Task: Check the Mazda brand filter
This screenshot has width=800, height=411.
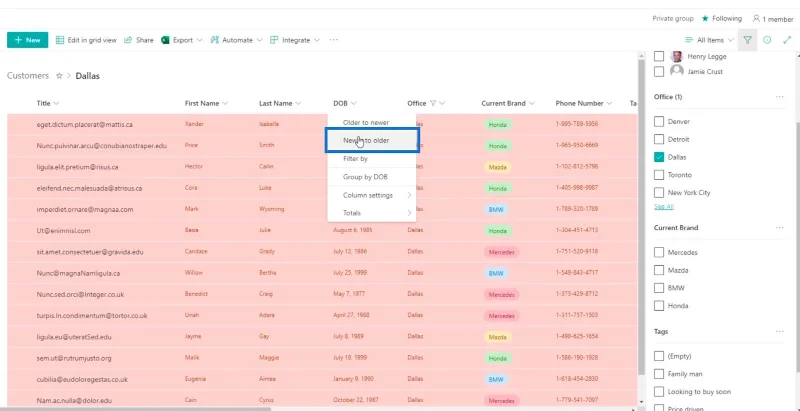Action: pos(659,270)
